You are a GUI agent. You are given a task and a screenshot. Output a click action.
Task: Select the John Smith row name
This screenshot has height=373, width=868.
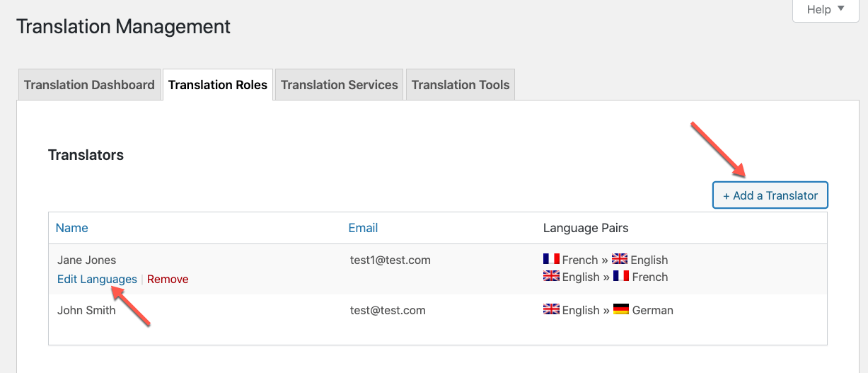[86, 310]
